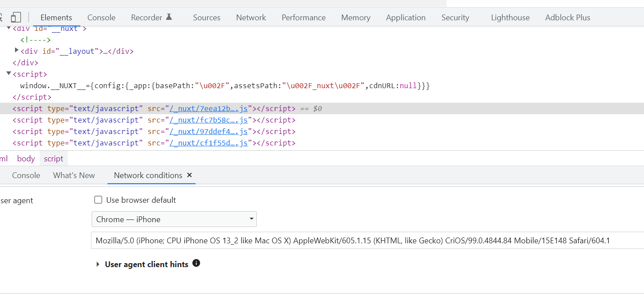This screenshot has height=294, width=644.
Task: Click into the user agent string field
Action: tap(367, 241)
